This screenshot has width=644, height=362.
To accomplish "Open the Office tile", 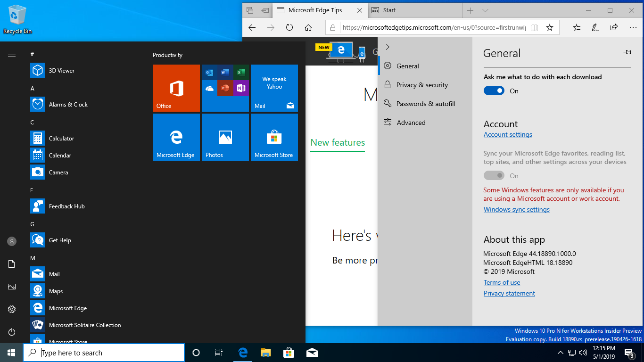I will (176, 88).
